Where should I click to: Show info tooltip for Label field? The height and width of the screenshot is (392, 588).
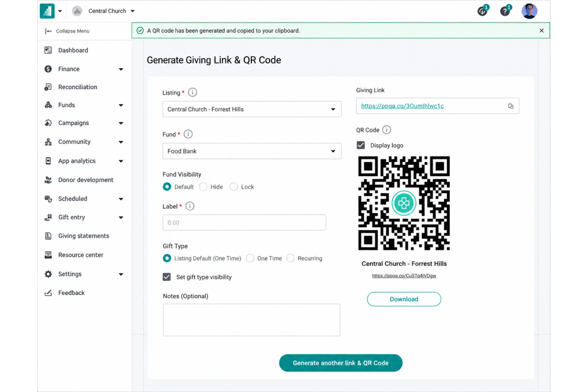coord(190,206)
